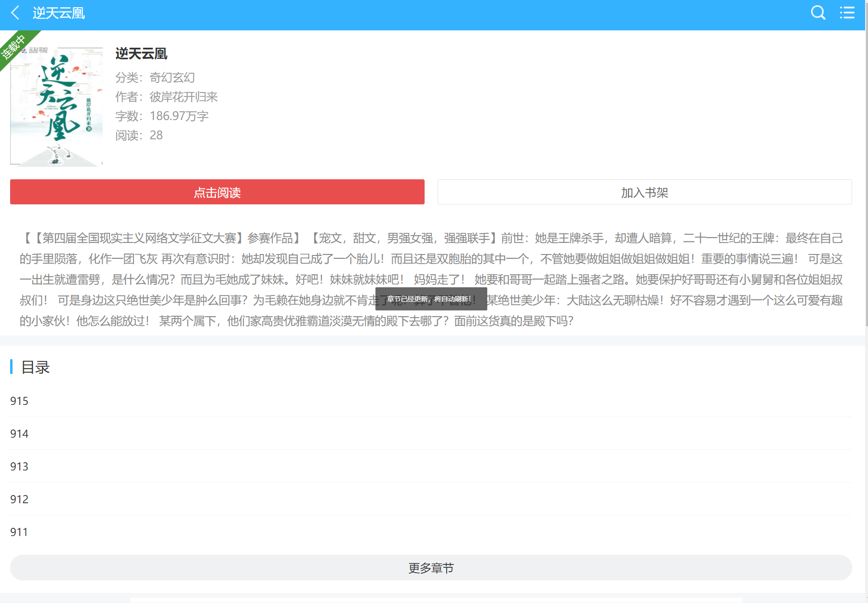The image size is (868, 603).
Task: Open chapter 912
Action: click(x=19, y=499)
